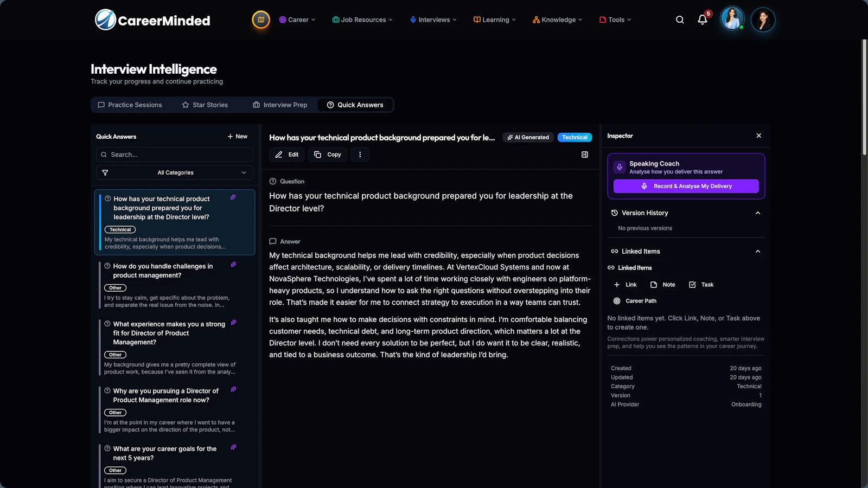Create a New quick answer

[238, 137]
